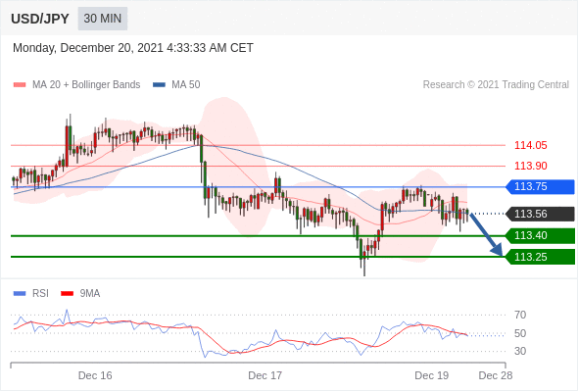
Task: Click the green 113.40 support price tag
Action: pyautogui.click(x=540, y=235)
